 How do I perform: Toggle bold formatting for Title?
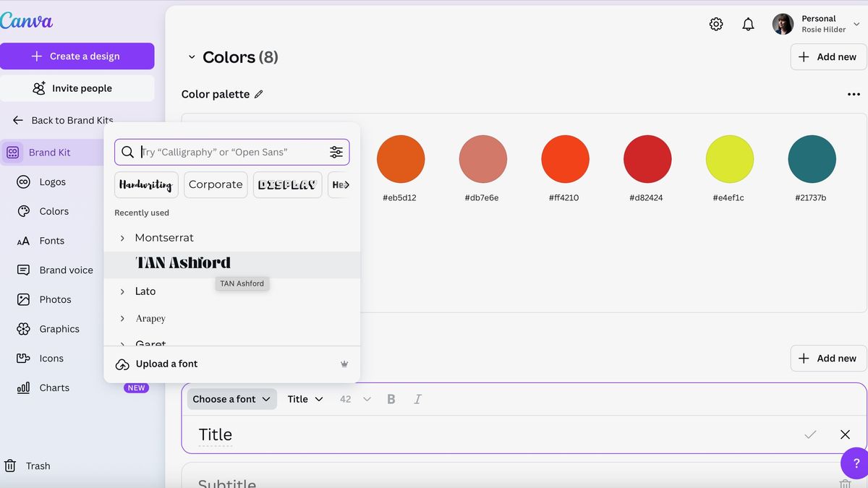click(x=391, y=398)
